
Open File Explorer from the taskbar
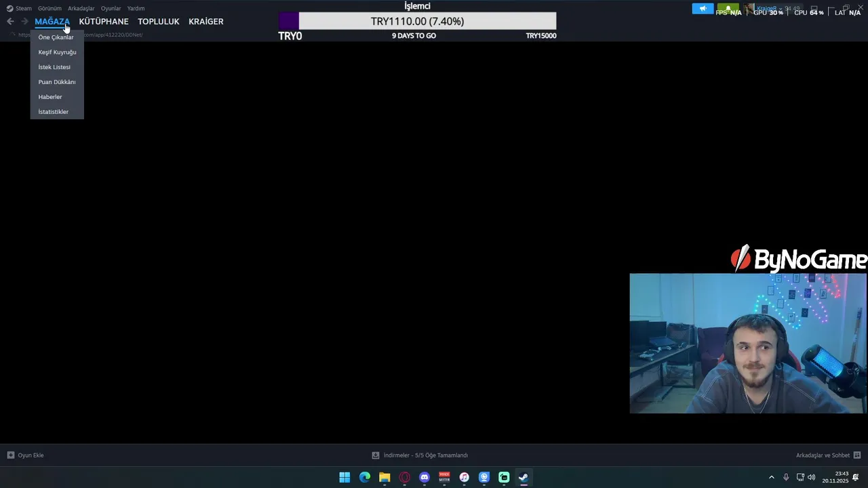pos(384,477)
